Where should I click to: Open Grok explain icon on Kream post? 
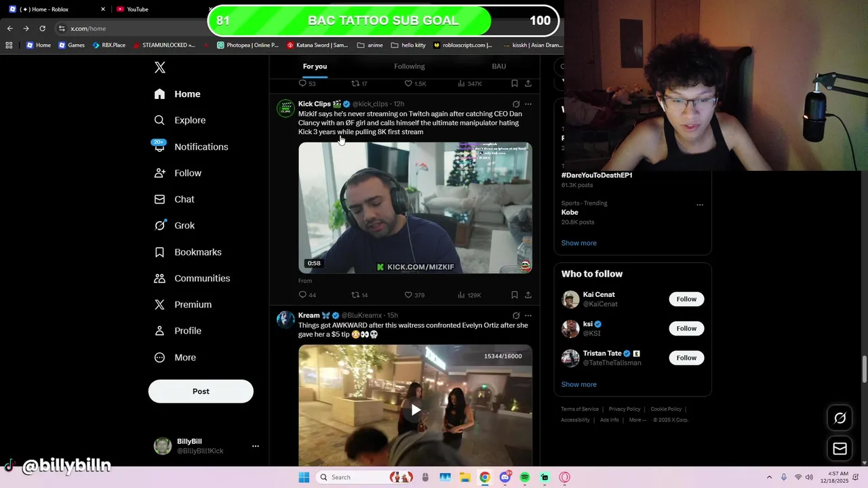point(516,316)
